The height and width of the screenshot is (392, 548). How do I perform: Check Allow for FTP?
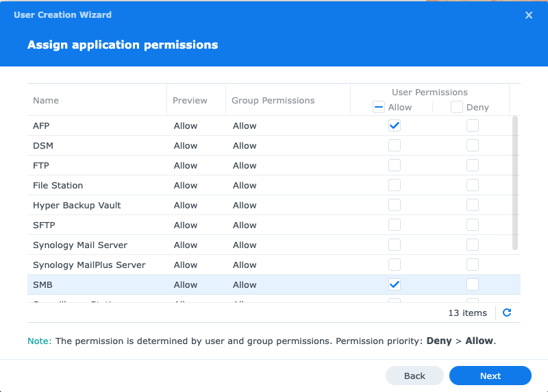(395, 165)
